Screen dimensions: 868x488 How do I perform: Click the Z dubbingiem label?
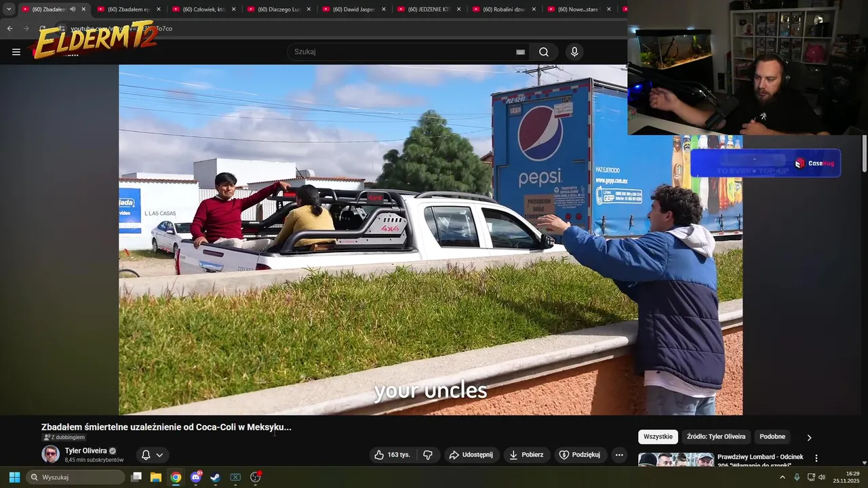(x=64, y=437)
